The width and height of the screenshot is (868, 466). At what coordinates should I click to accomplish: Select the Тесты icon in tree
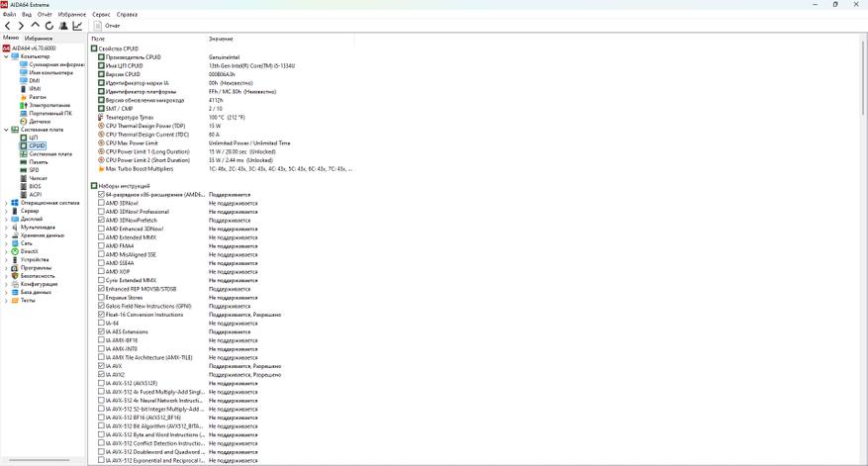coord(15,300)
